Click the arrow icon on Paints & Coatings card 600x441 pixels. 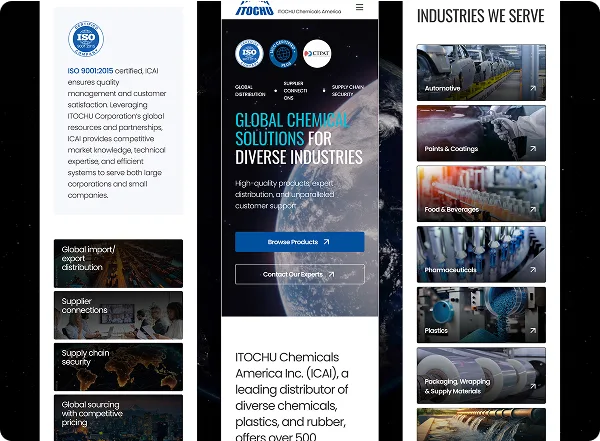533,149
